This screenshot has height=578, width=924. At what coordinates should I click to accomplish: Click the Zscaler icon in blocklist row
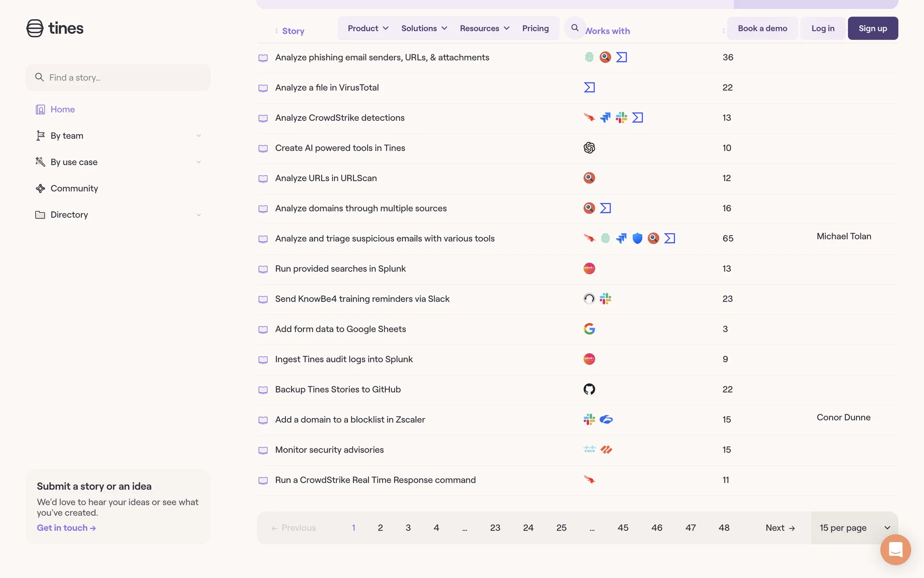click(606, 420)
